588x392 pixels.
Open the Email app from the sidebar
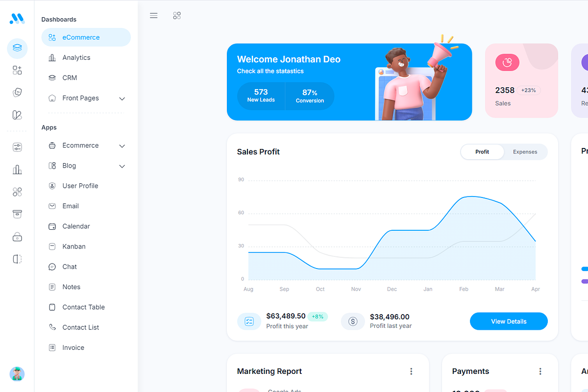pyautogui.click(x=71, y=206)
